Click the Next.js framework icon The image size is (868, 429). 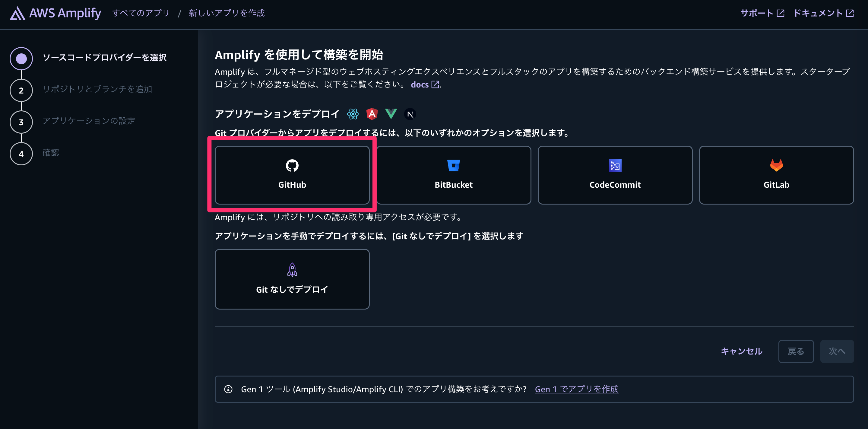click(410, 114)
